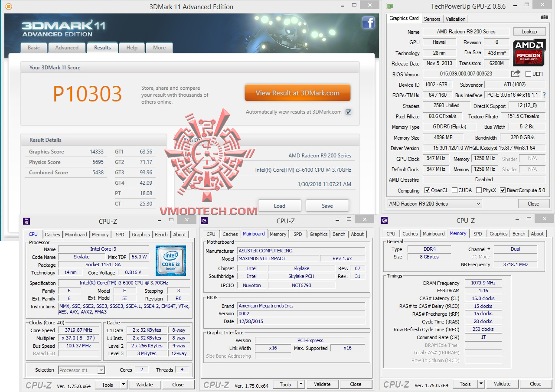Open SPD tab in middle CPU-Z window
The width and height of the screenshot is (555, 392).
click(298, 234)
